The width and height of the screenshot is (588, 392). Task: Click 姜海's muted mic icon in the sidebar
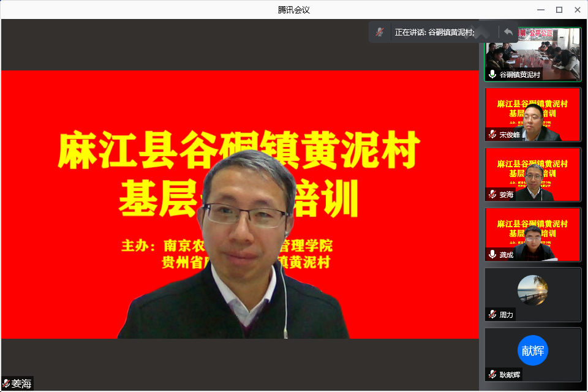[x=492, y=194]
